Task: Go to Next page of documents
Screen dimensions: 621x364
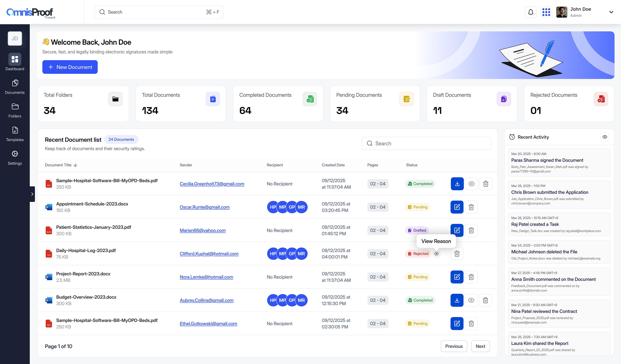Action: pyautogui.click(x=480, y=346)
